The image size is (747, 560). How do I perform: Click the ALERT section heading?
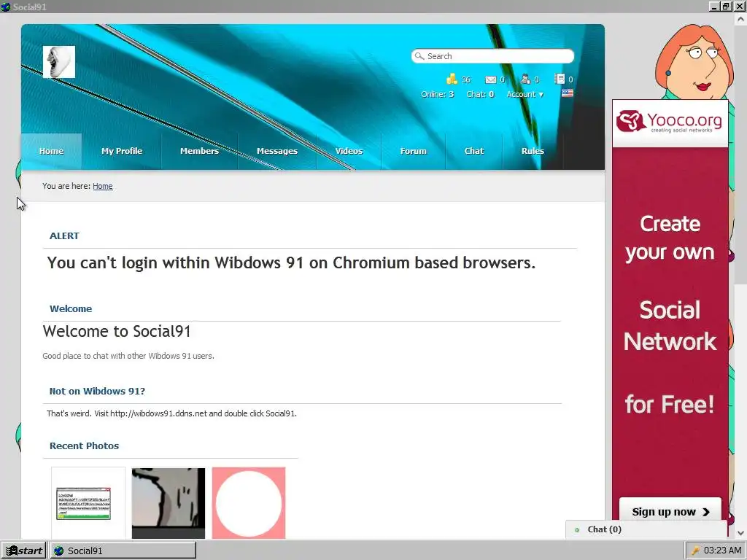coord(64,236)
